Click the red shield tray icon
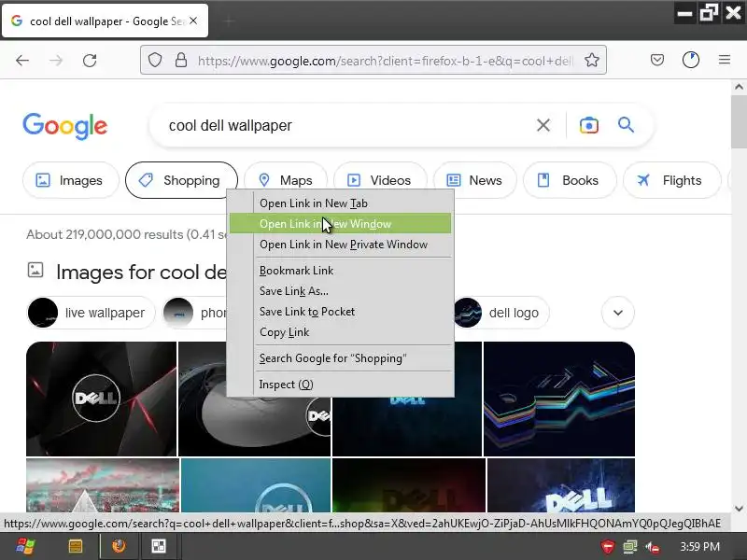Screen dimensions: 747x560 (x=608, y=547)
